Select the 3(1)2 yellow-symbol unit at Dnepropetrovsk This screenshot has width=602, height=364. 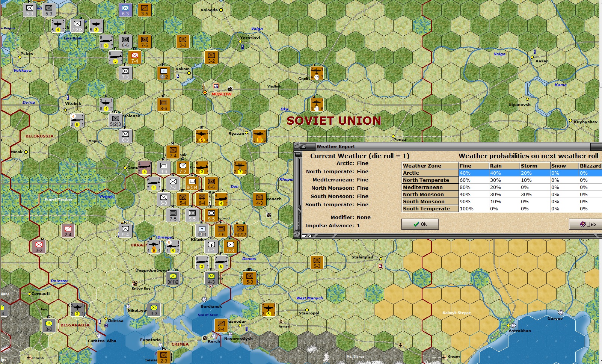(x=173, y=278)
